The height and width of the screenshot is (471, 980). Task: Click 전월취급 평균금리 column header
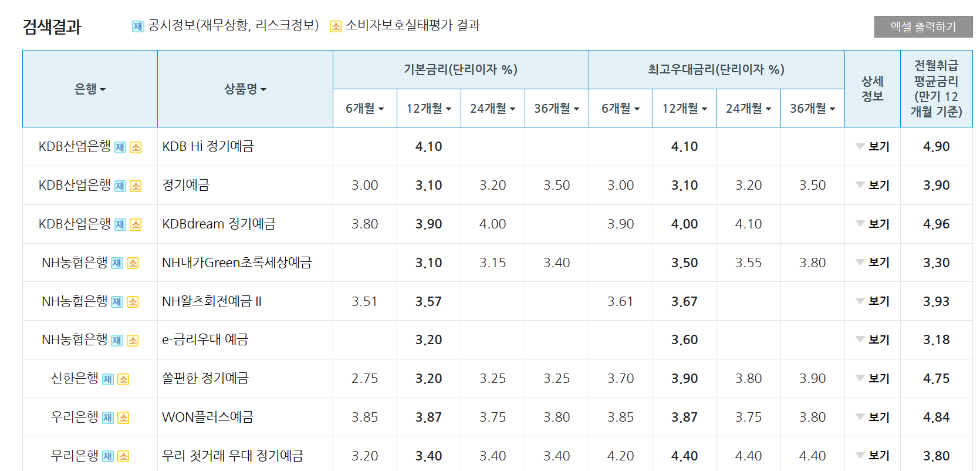pos(936,89)
